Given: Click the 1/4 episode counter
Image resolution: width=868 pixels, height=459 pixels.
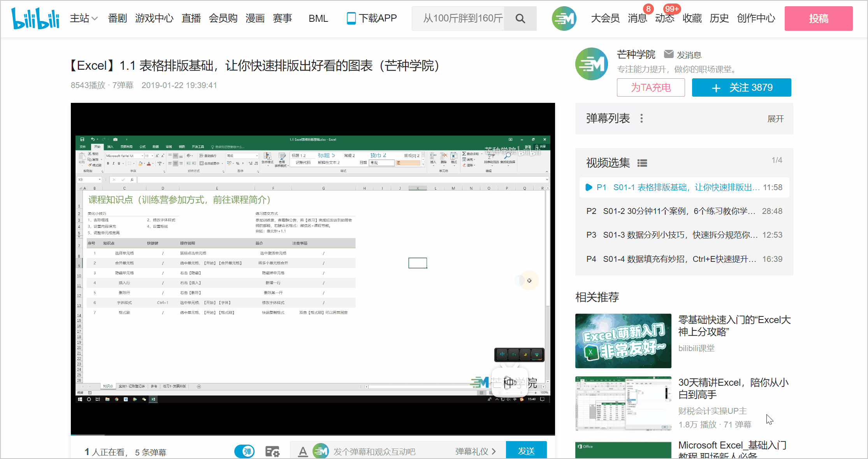Looking at the screenshot, I should pos(777,160).
